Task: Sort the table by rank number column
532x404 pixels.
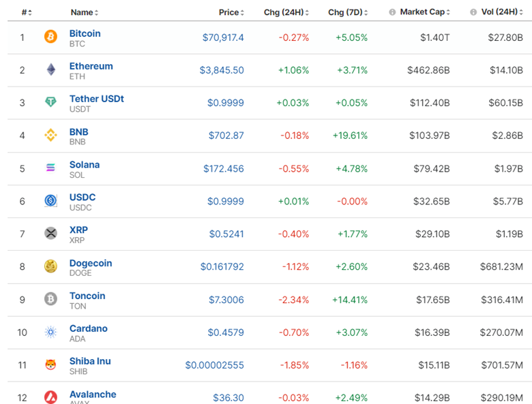Action: [27, 12]
